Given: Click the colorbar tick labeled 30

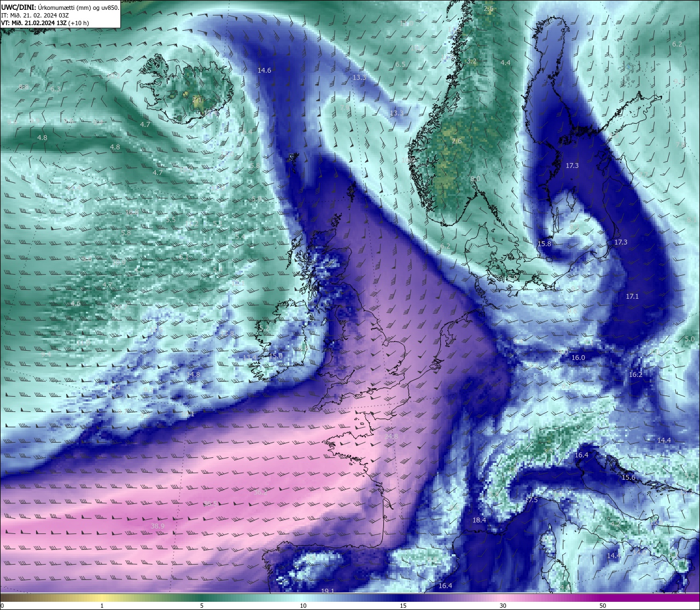Looking at the screenshot, I should [503, 606].
